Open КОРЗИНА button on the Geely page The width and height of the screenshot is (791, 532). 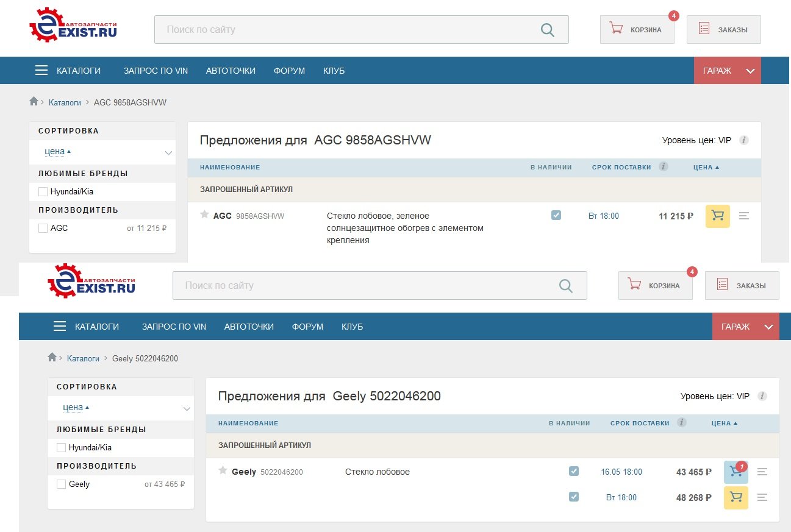tap(656, 285)
